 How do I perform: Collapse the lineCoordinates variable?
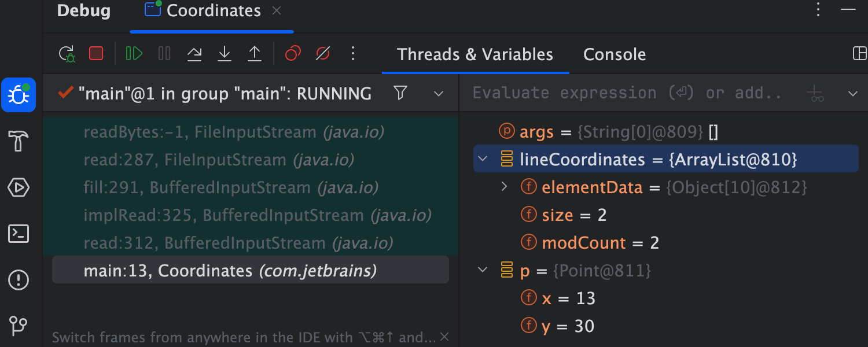(x=484, y=158)
